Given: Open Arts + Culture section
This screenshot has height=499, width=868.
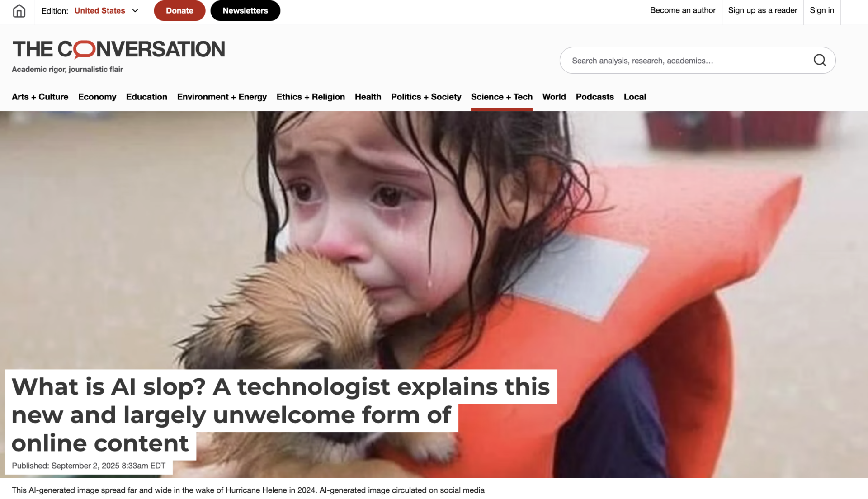Looking at the screenshot, I should [x=40, y=97].
